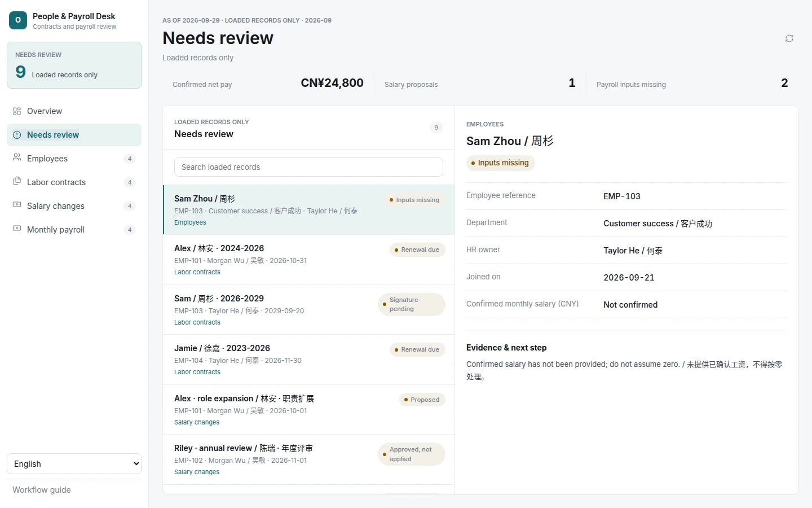
Task: Go to the Employees section
Action: coord(74,159)
